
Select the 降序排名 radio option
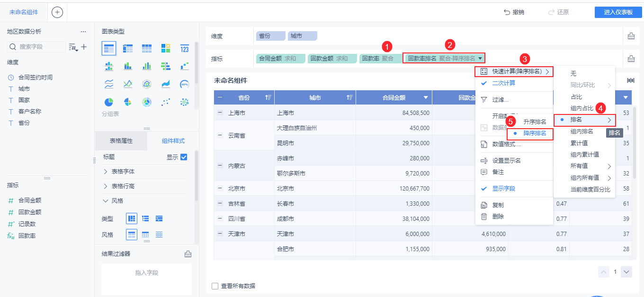click(x=529, y=133)
